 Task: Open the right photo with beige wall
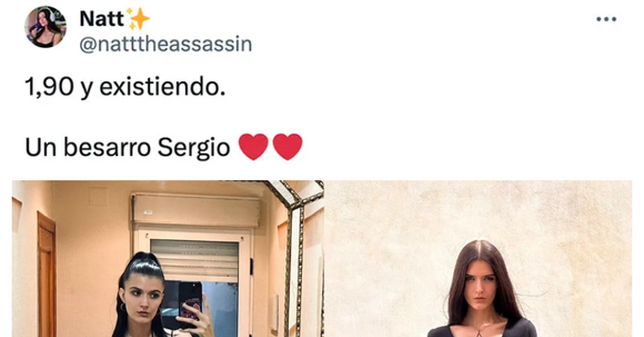(478, 259)
